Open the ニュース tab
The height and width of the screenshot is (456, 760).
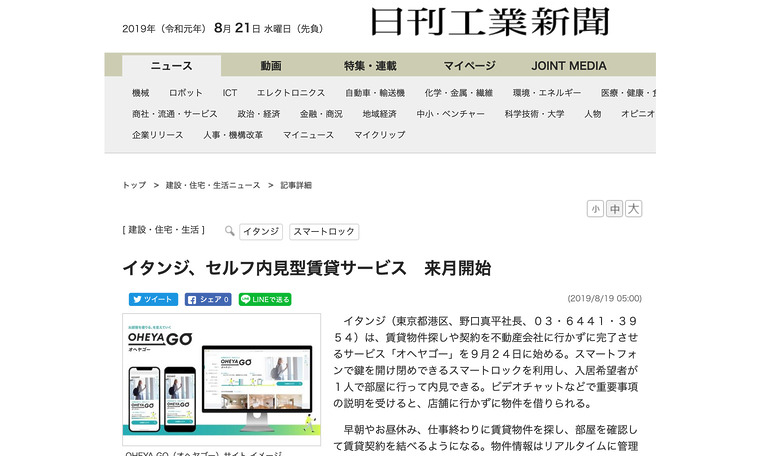click(171, 66)
